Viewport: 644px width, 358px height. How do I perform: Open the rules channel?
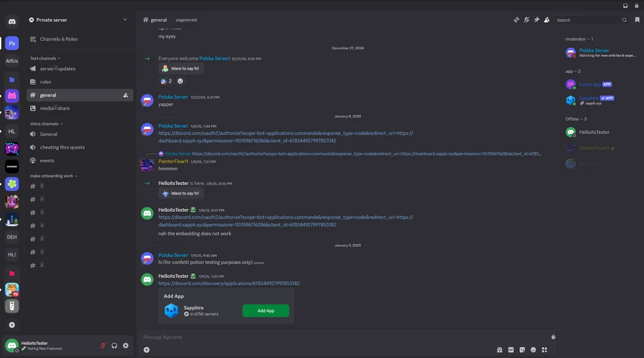[x=80, y=82]
